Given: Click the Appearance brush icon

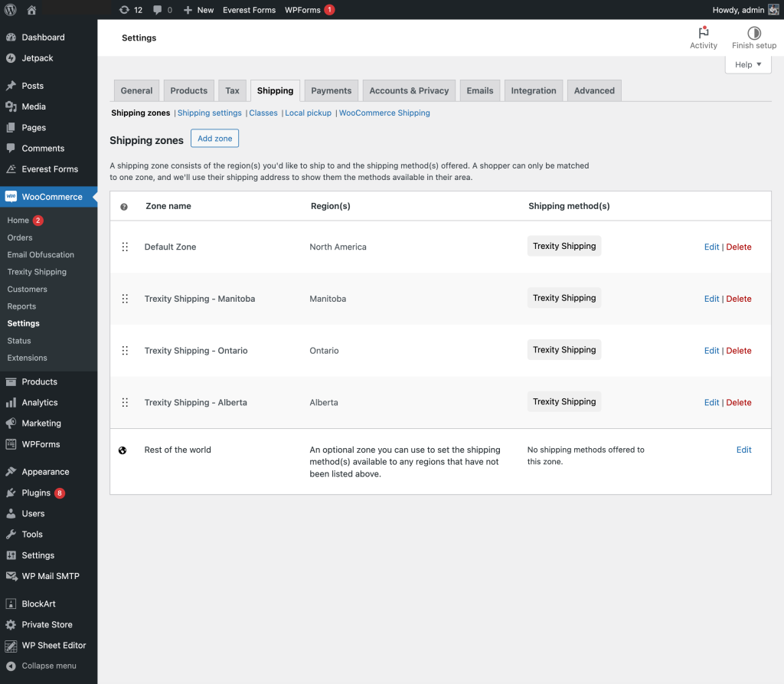Looking at the screenshot, I should click(x=11, y=472).
